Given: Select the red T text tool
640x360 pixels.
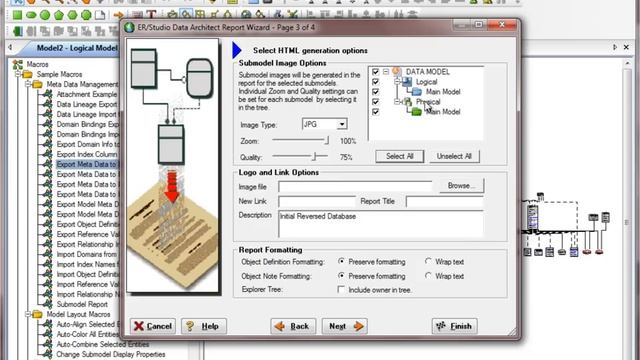Looking at the screenshot, I should coord(151,15).
